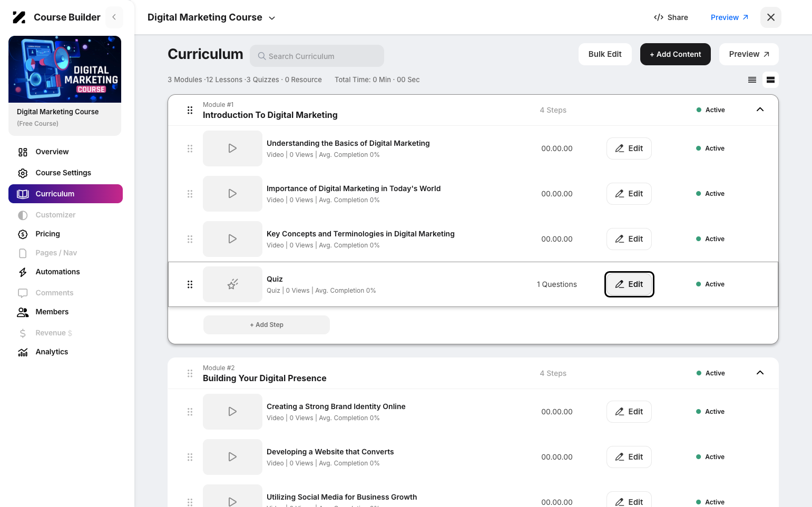
Task: Edit the Quiz step
Action: pyautogui.click(x=629, y=284)
